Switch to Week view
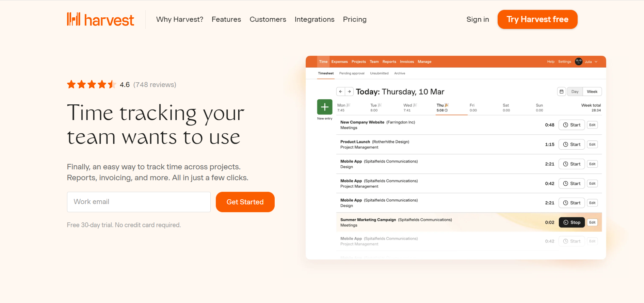 [x=592, y=91]
